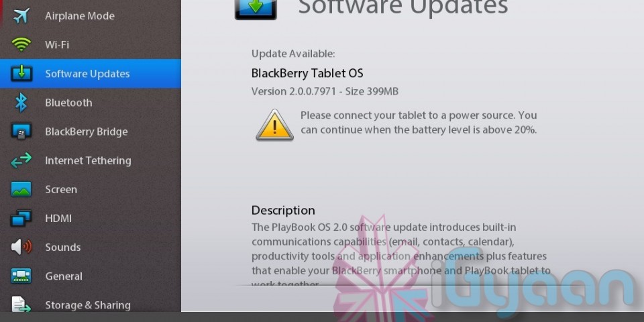Viewport: 644px width, 322px height.
Task: Click the Wi-Fi signal icon
Action: click(21, 44)
